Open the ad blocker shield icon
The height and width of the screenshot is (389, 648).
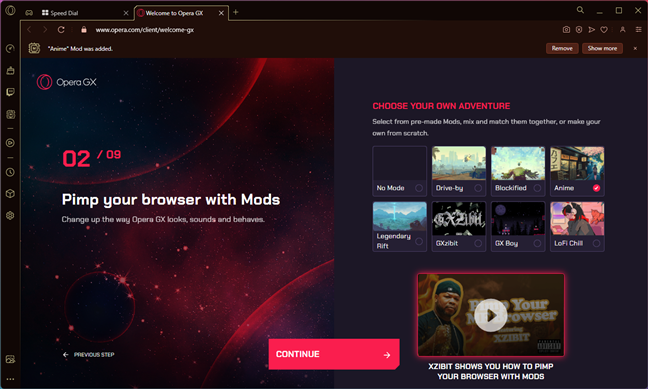pos(579,30)
